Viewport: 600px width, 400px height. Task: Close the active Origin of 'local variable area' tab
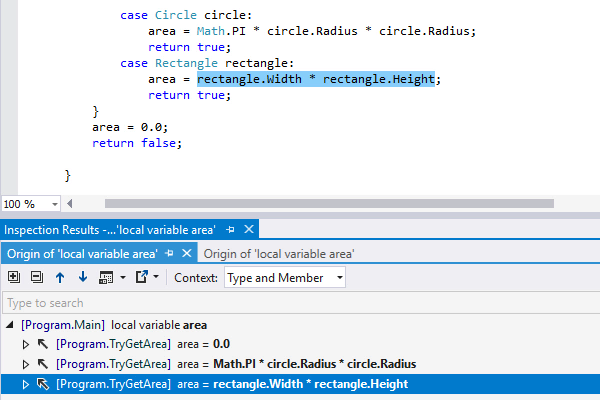pyautogui.click(x=186, y=254)
